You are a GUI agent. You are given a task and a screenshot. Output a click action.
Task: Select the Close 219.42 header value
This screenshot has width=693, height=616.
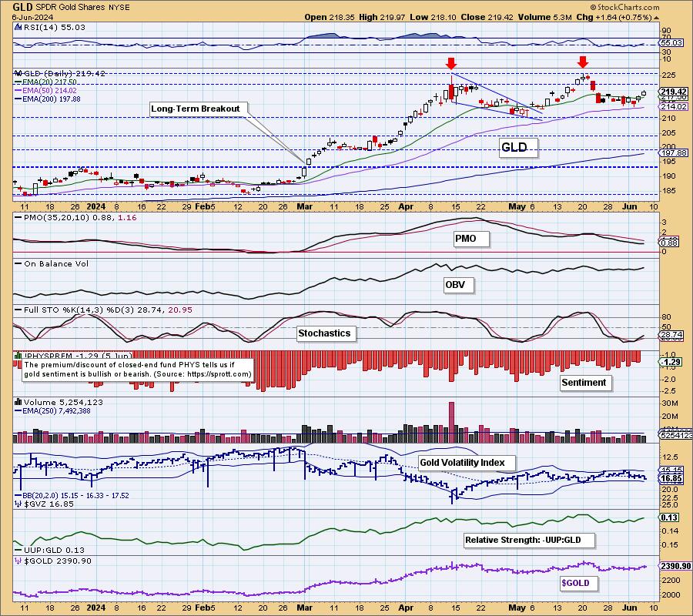pos(487,17)
